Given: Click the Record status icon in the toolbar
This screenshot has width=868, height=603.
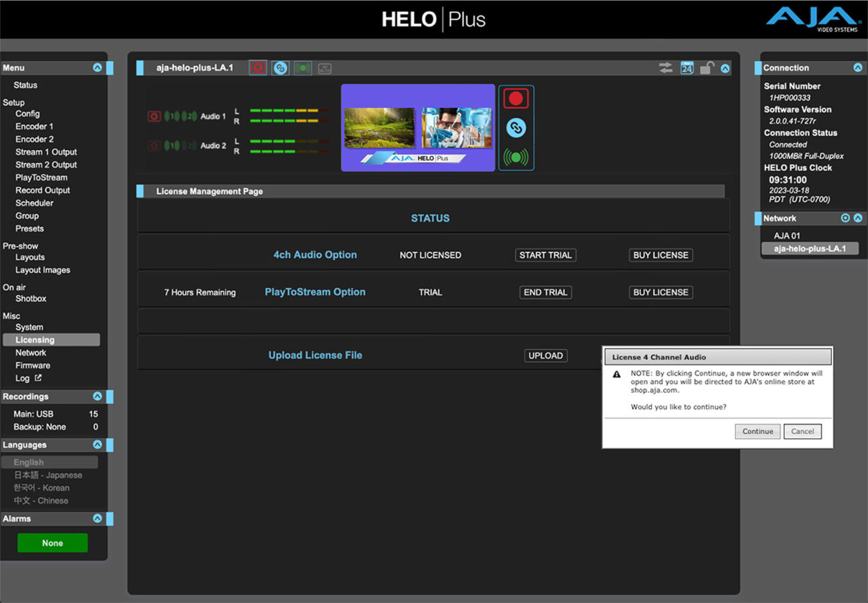Looking at the screenshot, I should [257, 67].
